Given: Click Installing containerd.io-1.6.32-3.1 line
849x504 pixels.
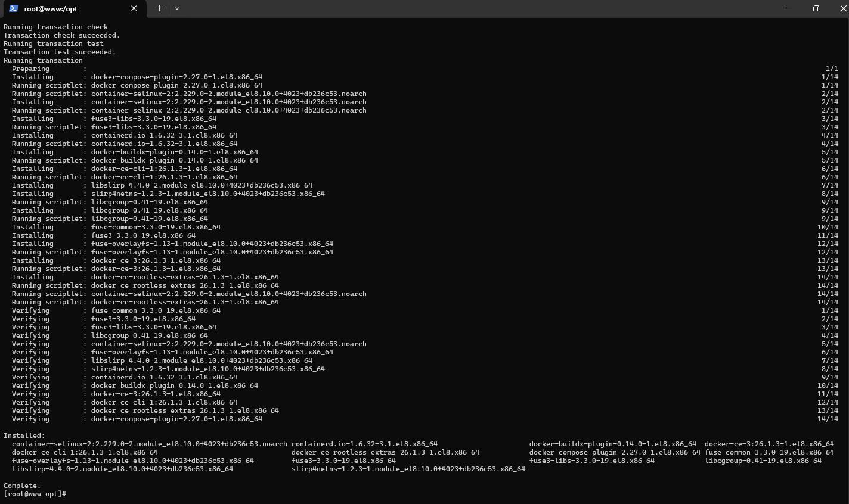Looking at the screenshot, I should [x=424, y=135].
